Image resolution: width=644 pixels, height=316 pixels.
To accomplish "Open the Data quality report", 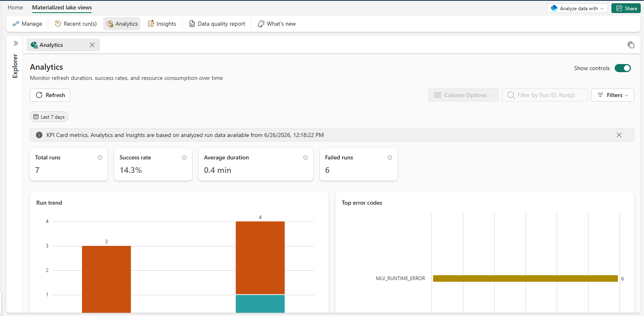I will click(217, 24).
